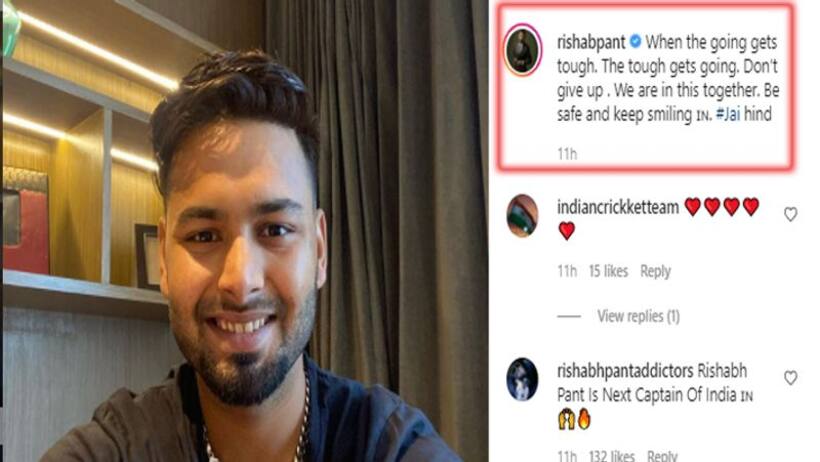Reply to rishabhpantaddictors comment
The width and height of the screenshot is (820, 462).
point(662,456)
